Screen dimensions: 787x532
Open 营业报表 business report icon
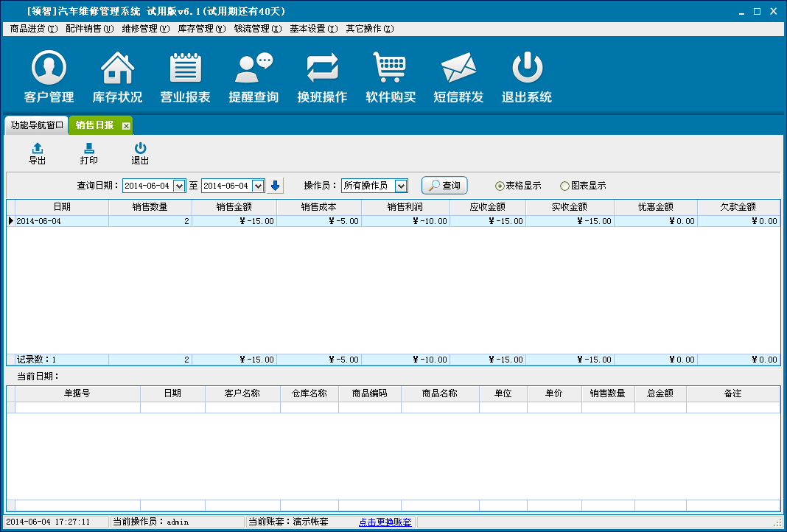(186, 69)
